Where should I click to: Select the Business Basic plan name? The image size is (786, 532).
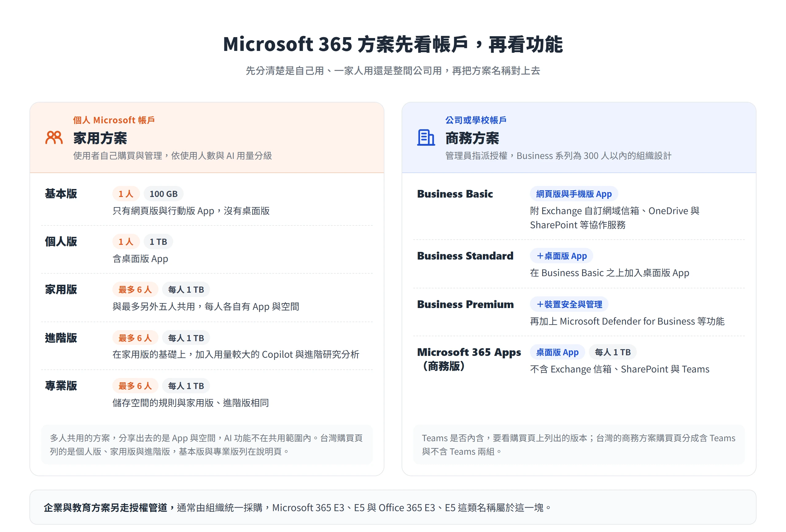pos(454,194)
